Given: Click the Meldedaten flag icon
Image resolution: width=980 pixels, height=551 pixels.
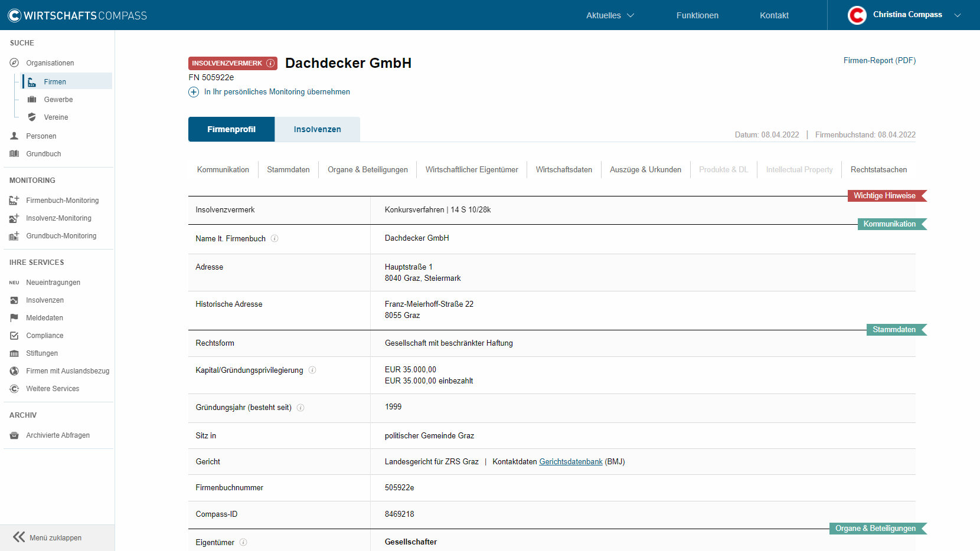Looking at the screenshot, I should 14,317.
